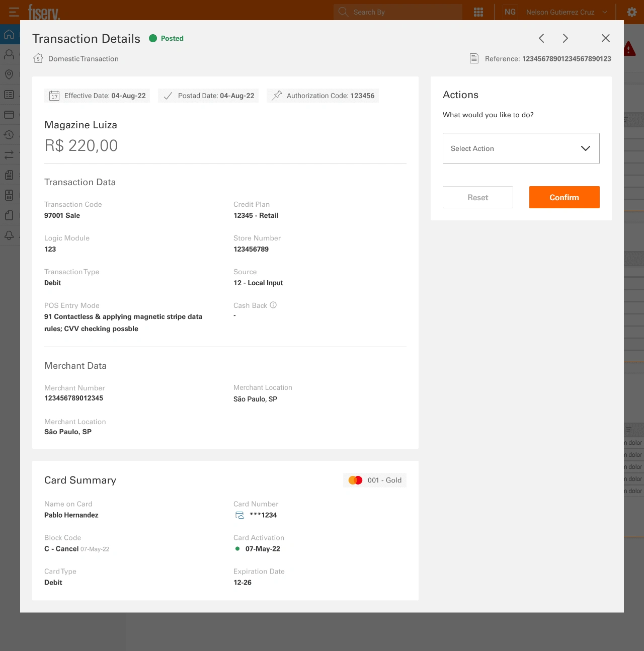The image size is (644, 651).
Task: Open the apps grid icon in header
Action: pyautogui.click(x=478, y=12)
